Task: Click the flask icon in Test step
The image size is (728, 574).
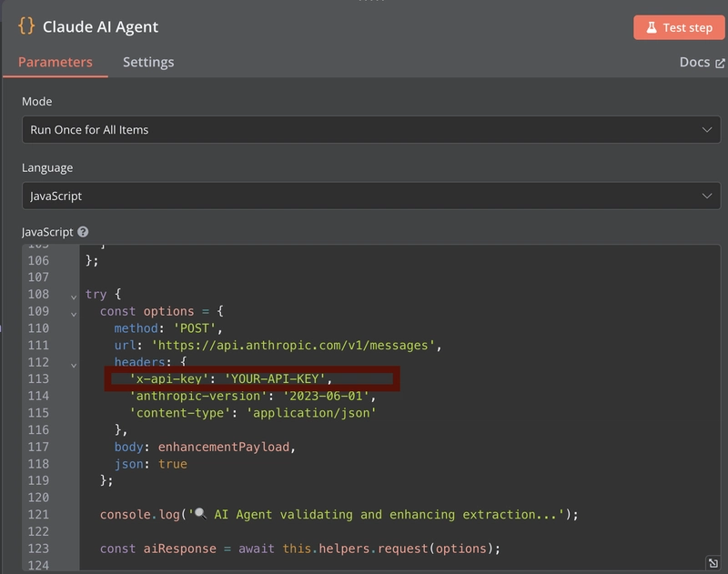Action: point(652,27)
